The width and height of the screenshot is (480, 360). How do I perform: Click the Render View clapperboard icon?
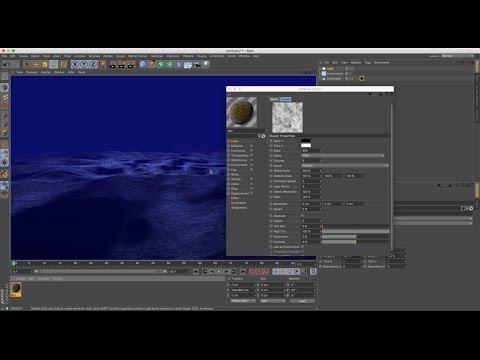click(113, 64)
